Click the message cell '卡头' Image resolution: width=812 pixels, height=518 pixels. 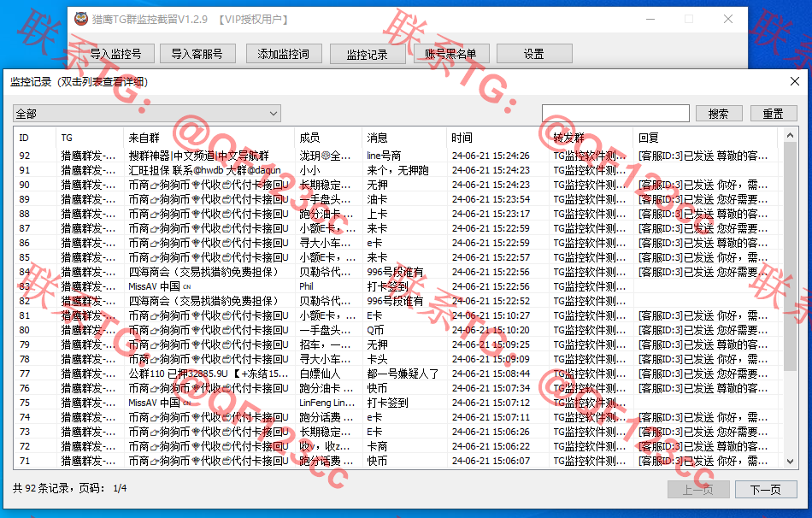[377, 359]
